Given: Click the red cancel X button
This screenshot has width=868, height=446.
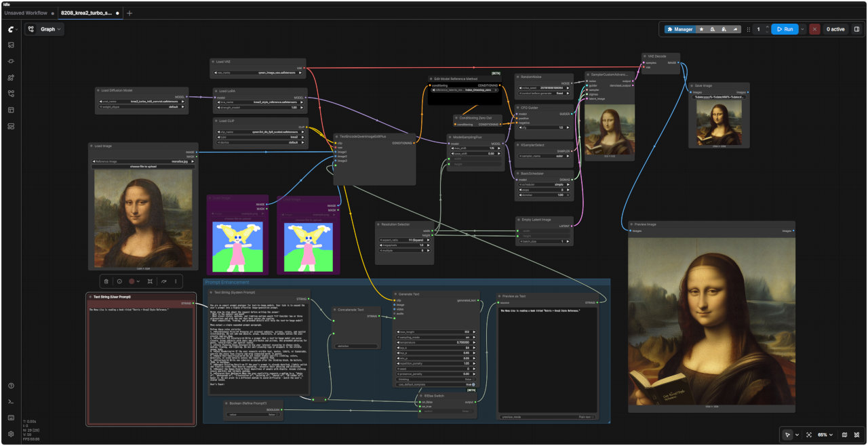Looking at the screenshot, I should pyautogui.click(x=814, y=29).
